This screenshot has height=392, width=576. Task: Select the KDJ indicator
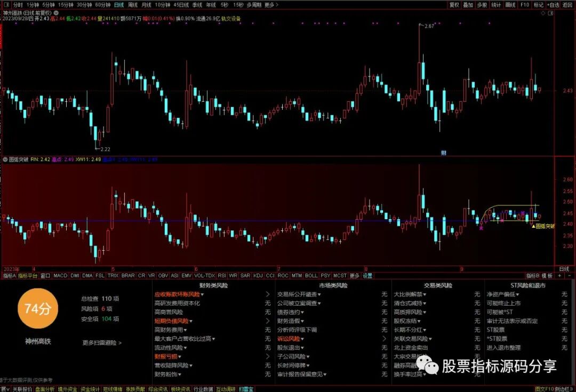(x=258, y=276)
